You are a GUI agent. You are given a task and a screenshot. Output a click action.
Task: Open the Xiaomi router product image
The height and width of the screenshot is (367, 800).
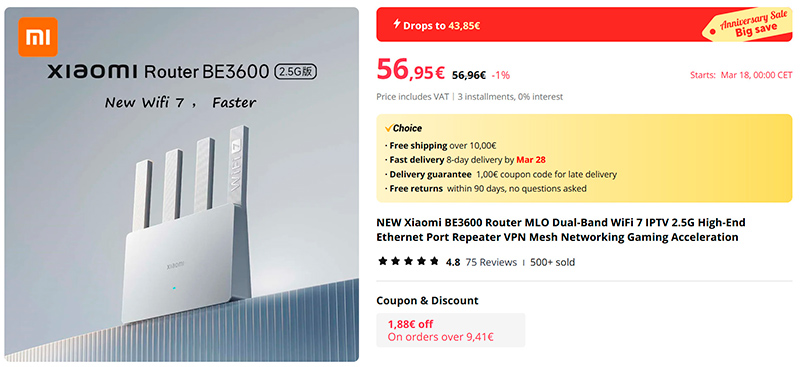point(181,184)
